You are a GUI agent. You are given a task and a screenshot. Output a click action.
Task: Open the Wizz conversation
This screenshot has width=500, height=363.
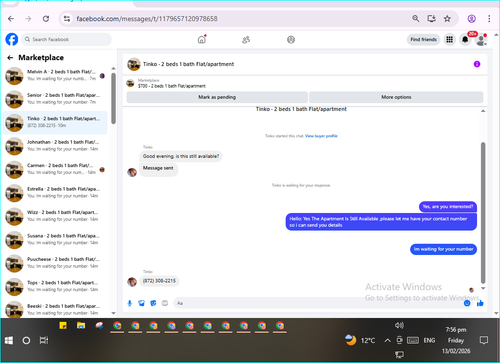55,216
